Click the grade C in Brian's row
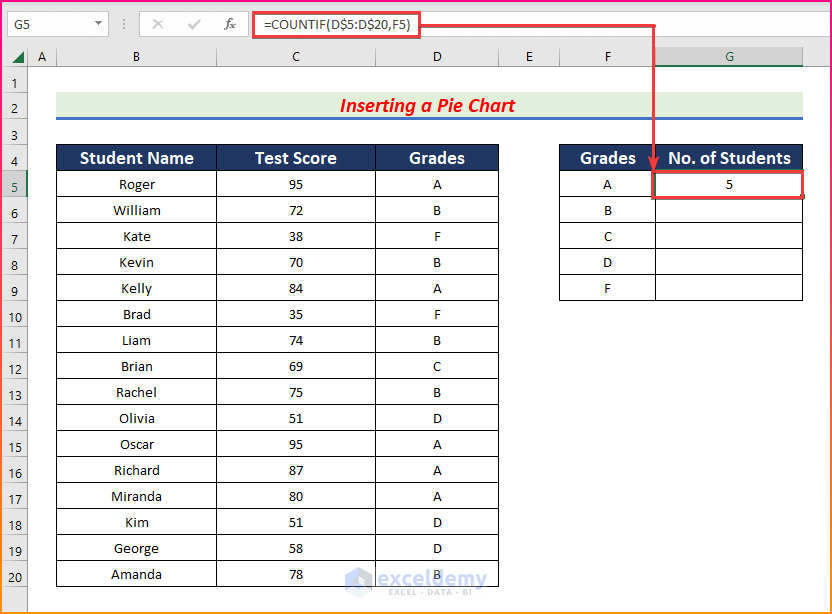Viewport: 832px width, 614px height. [437, 366]
